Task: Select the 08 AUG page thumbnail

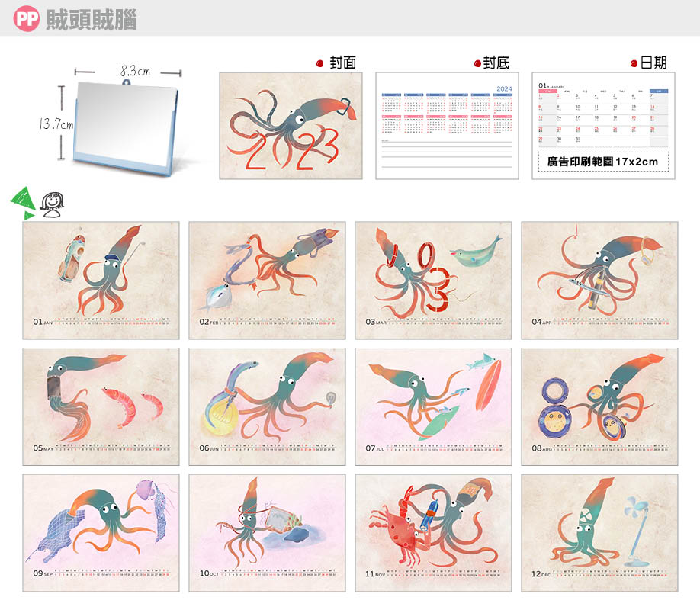Action: [x=599, y=406]
